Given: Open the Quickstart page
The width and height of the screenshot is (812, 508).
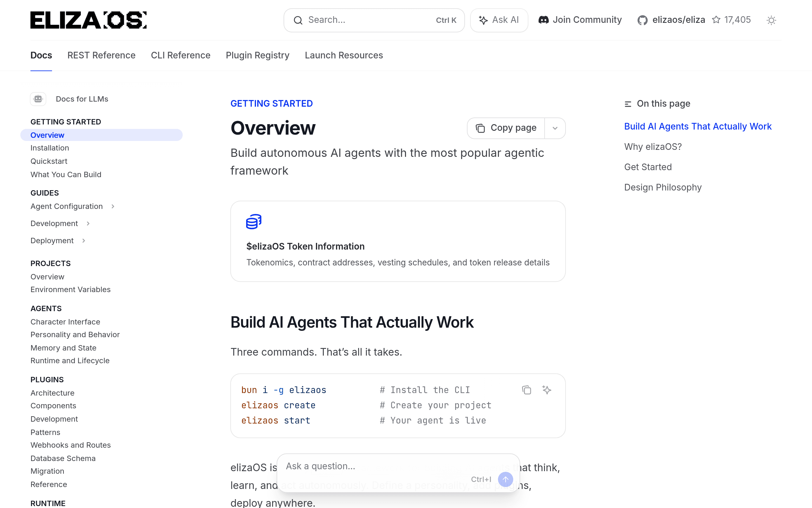Looking at the screenshot, I should 49,161.
